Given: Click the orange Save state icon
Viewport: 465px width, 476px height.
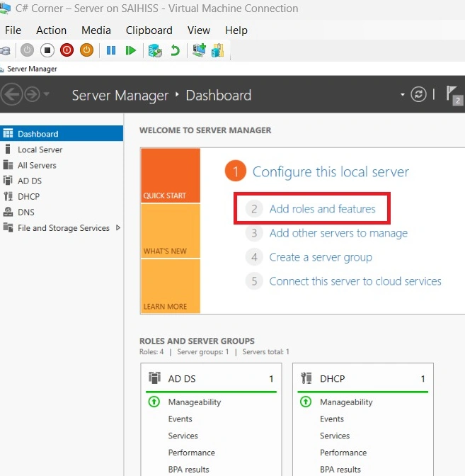Looking at the screenshot, I should click(86, 50).
